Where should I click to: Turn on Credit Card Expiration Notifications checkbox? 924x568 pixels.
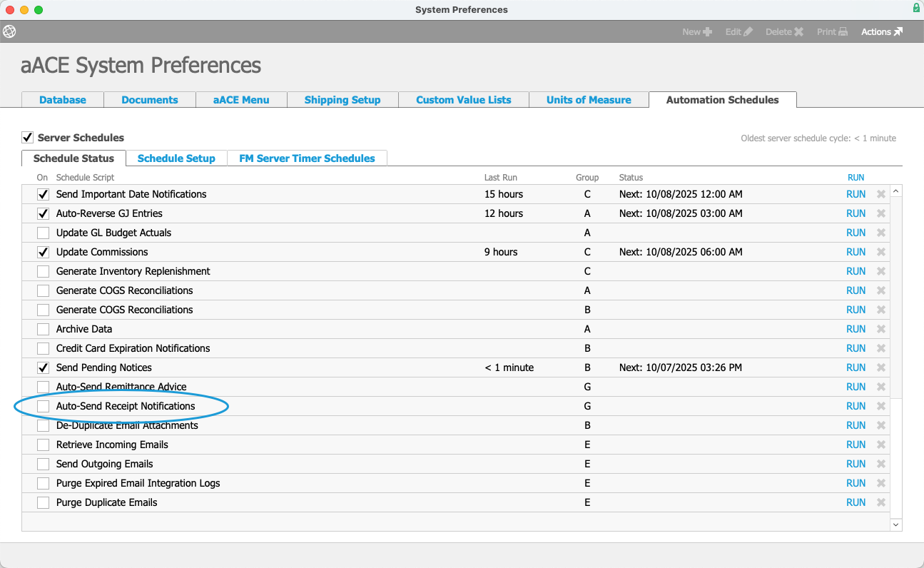(44, 348)
